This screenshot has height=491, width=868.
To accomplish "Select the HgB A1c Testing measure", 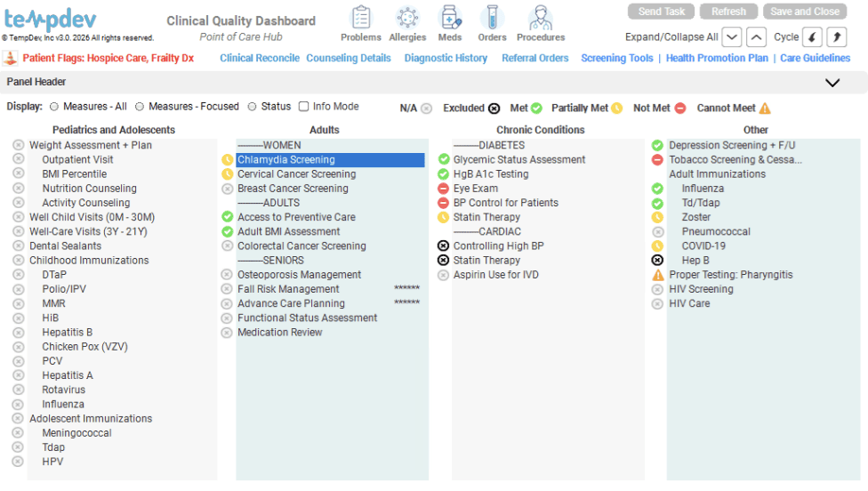I will pyautogui.click(x=491, y=174).
